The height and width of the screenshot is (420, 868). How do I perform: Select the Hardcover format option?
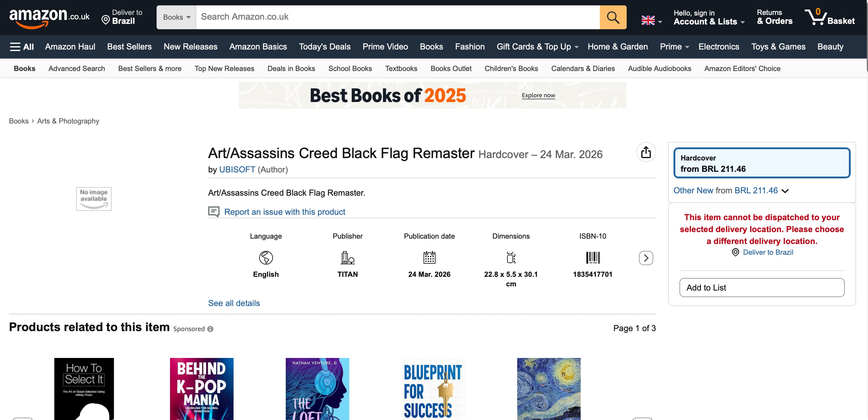[x=762, y=163]
